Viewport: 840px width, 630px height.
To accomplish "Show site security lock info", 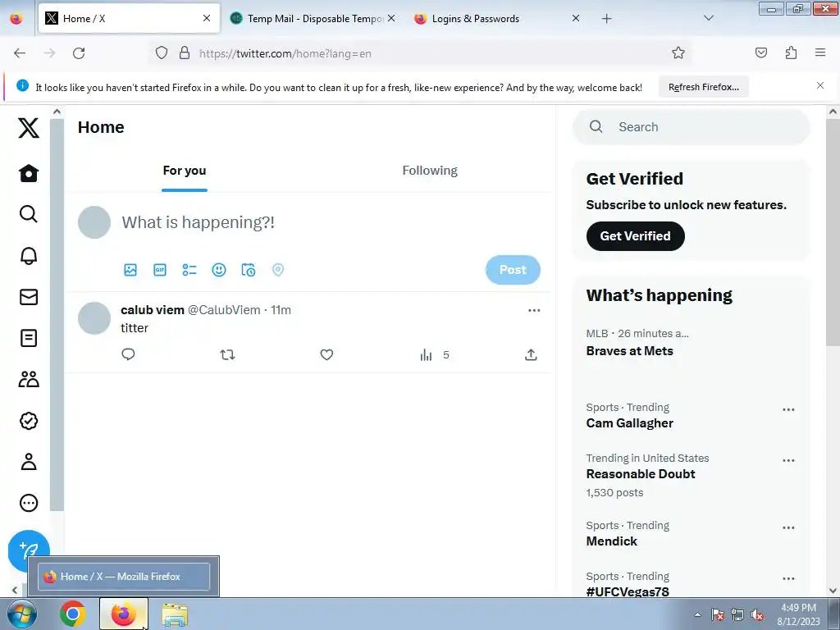I will pos(185,52).
